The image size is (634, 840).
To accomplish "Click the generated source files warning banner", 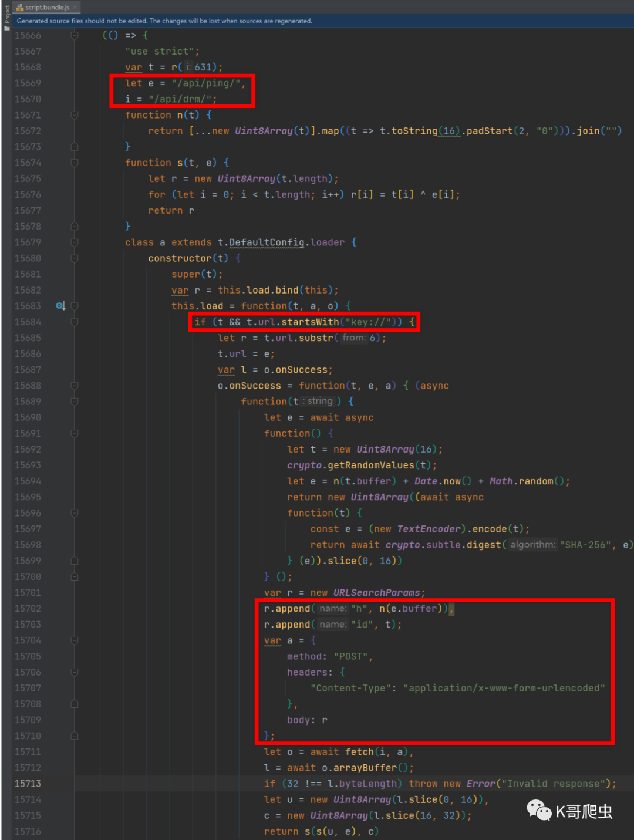I will (x=164, y=21).
